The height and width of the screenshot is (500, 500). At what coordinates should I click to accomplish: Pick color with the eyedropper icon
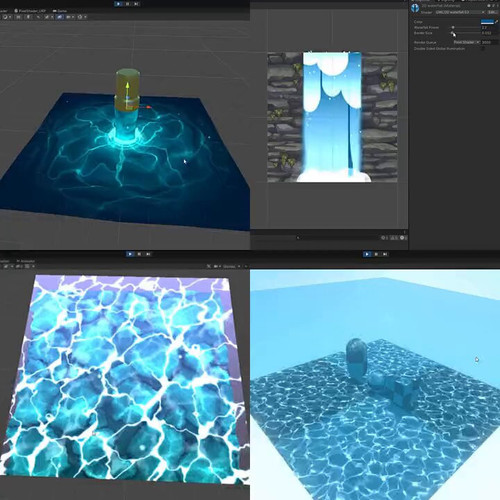497,22
